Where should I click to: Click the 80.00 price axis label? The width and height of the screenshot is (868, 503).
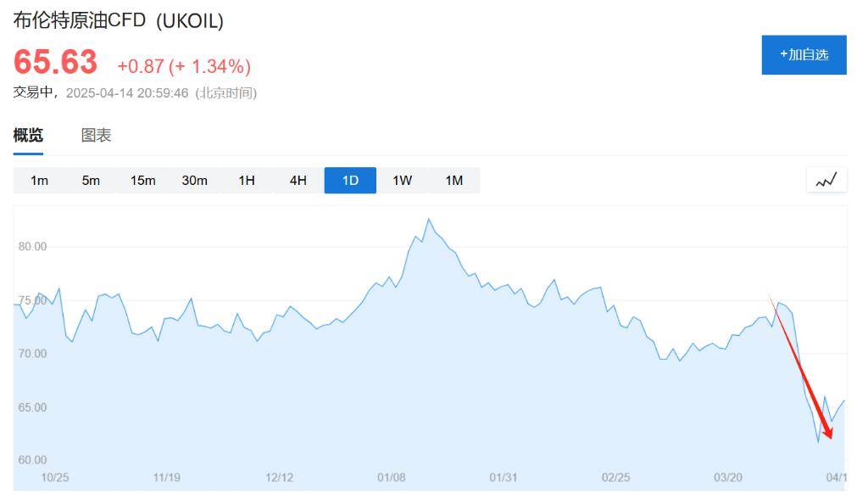[33, 247]
